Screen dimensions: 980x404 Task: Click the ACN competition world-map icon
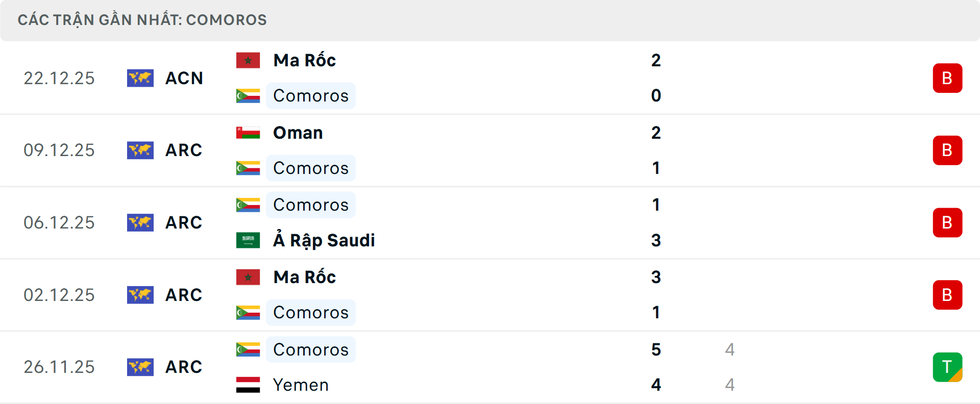pyautogui.click(x=140, y=78)
